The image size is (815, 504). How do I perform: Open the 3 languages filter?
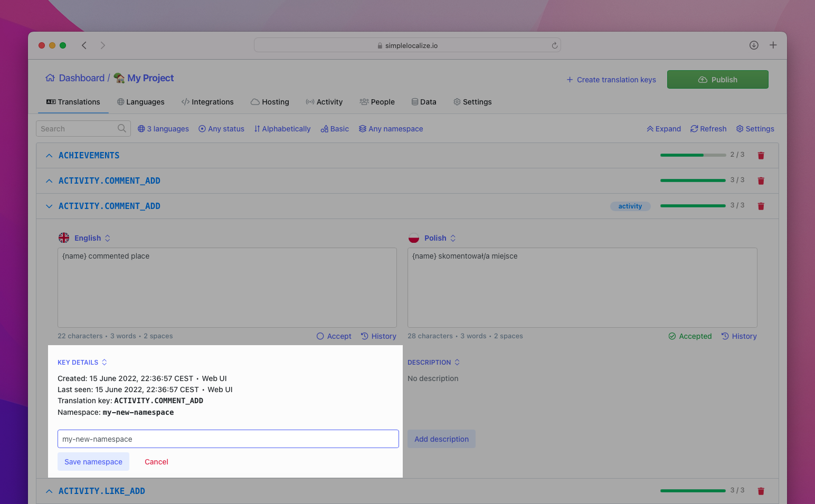pos(163,129)
